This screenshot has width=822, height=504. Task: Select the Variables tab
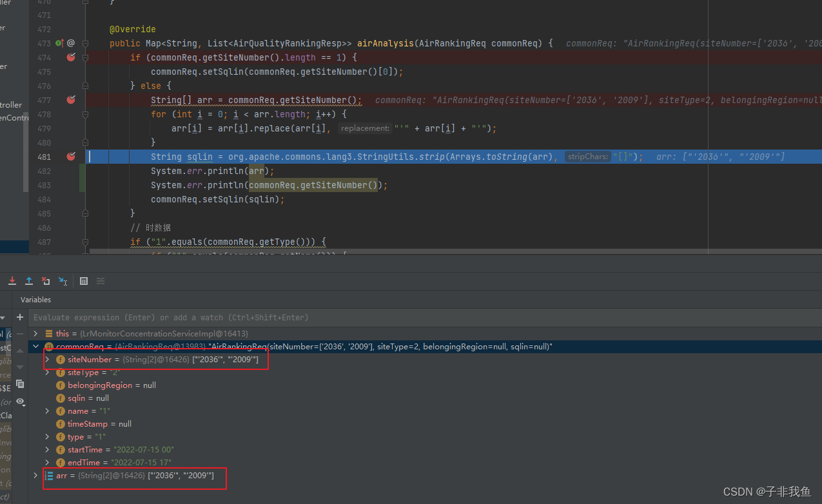click(x=35, y=300)
